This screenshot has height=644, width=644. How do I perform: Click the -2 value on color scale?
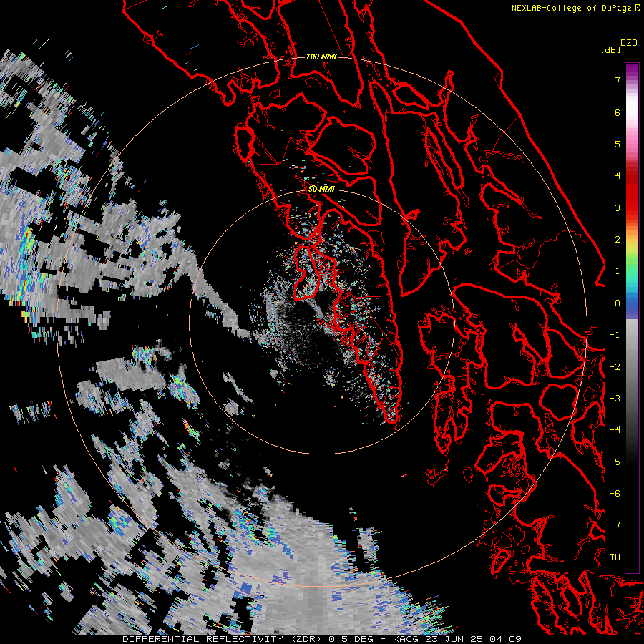(x=615, y=367)
